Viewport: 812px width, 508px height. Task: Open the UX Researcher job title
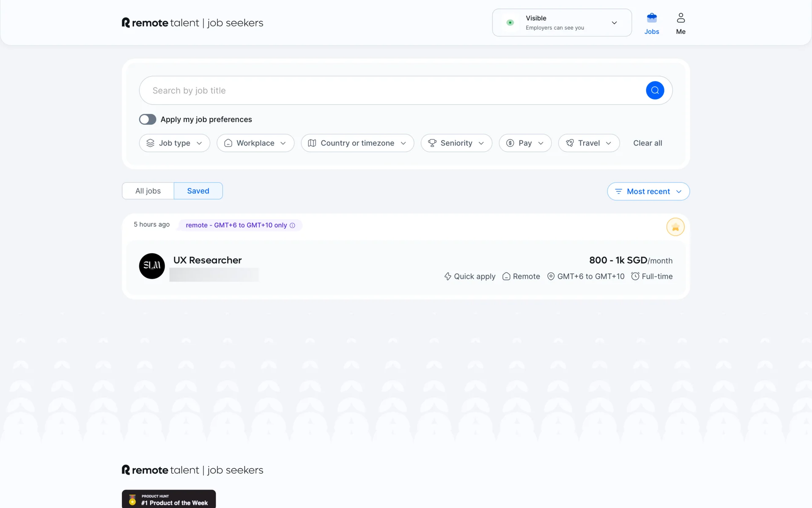pyautogui.click(x=207, y=260)
